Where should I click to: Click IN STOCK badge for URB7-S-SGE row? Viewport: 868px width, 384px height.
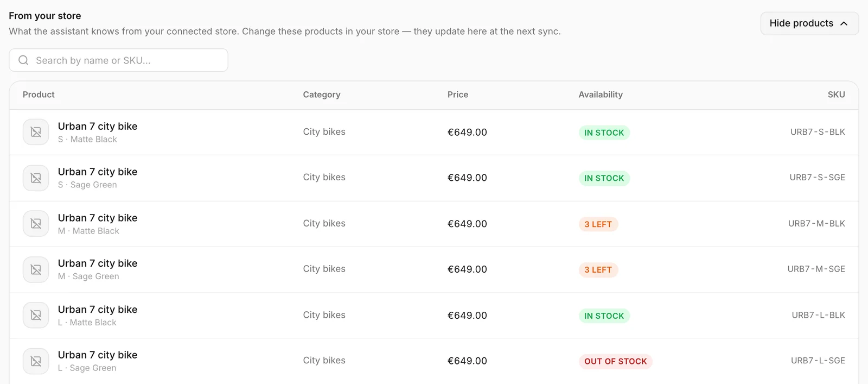[604, 178]
